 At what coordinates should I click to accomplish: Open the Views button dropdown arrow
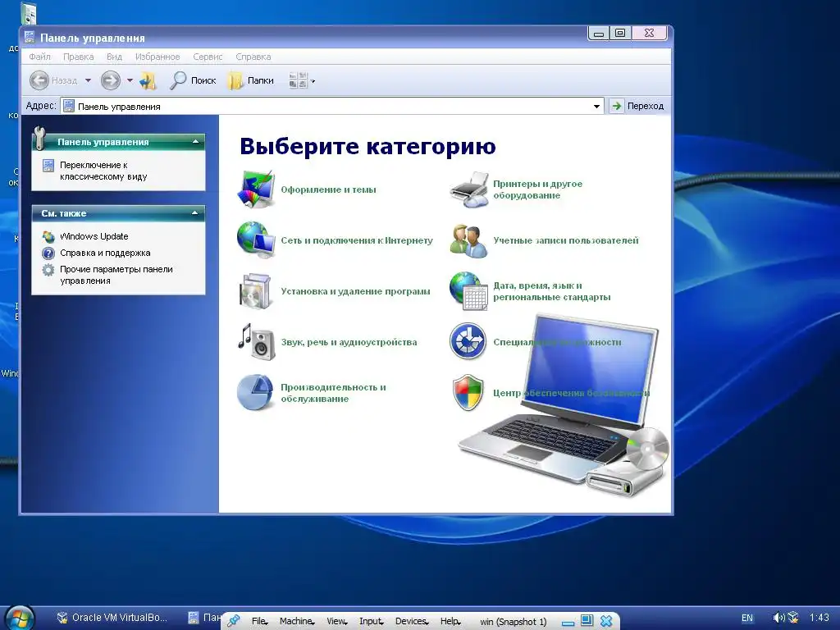(x=313, y=81)
